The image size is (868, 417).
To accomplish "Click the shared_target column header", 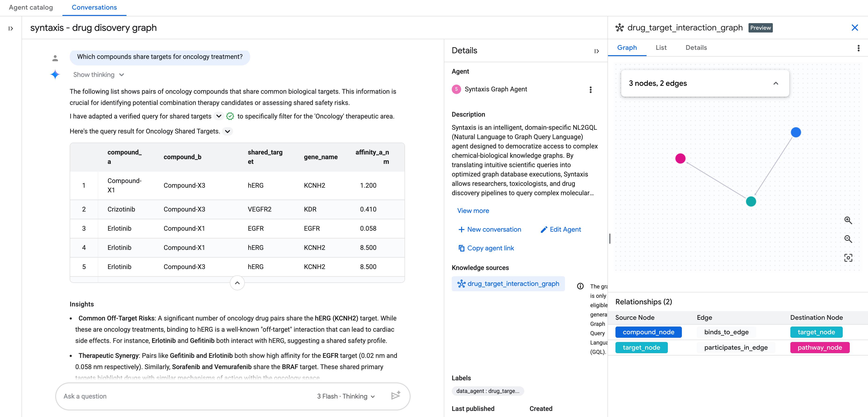I will coord(265,157).
